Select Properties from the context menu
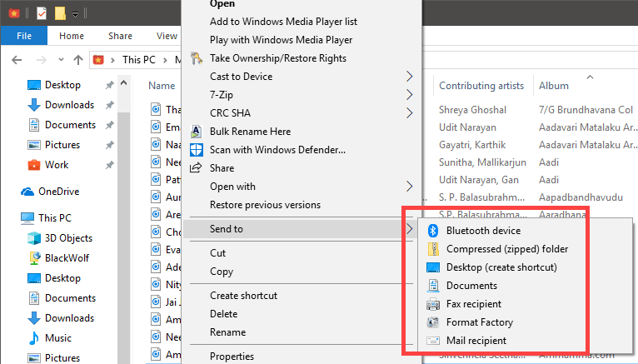 pyautogui.click(x=232, y=357)
